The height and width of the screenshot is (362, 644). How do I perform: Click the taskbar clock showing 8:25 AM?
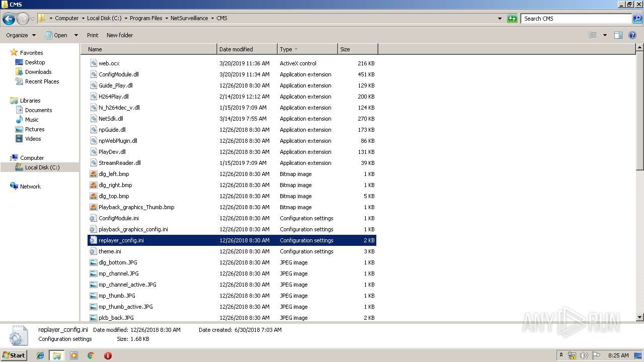[x=618, y=355]
